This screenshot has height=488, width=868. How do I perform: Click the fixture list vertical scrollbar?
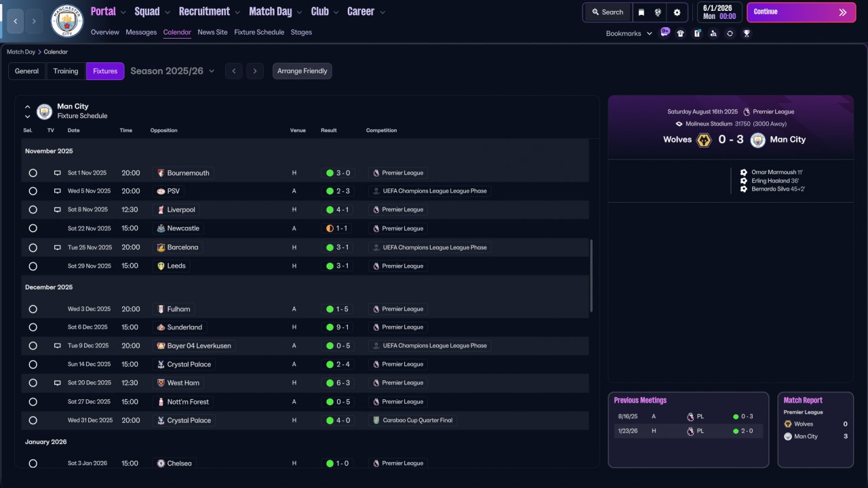[x=591, y=275]
